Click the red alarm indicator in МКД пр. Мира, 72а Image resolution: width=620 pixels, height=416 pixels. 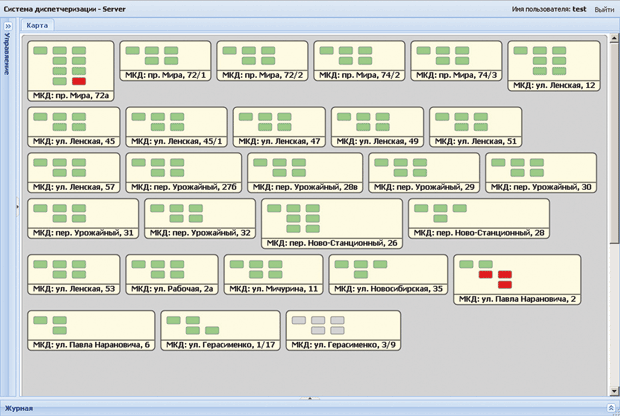(79, 81)
